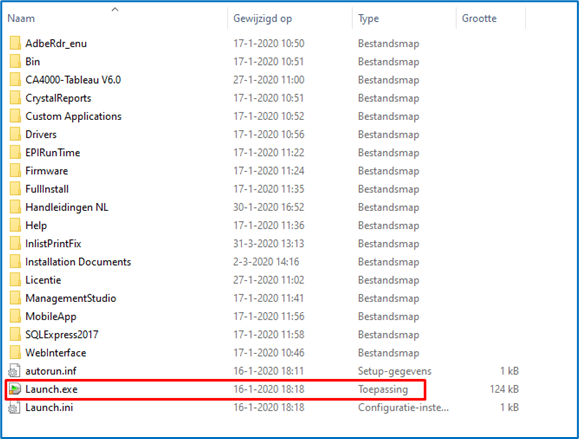579x439 pixels.
Task: Select the CA4000-Tableau V6.0 folder name
Action: pyautogui.click(x=73, y=80)
